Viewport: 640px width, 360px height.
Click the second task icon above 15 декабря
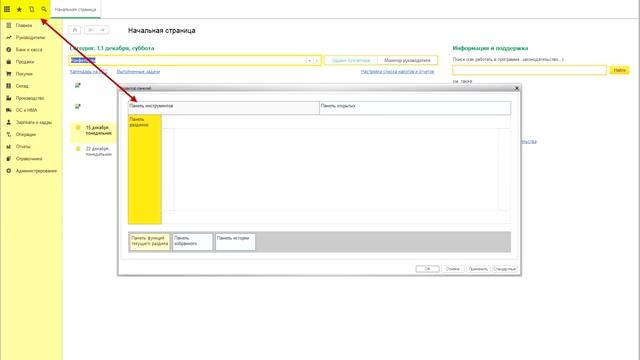coord(78,107)
